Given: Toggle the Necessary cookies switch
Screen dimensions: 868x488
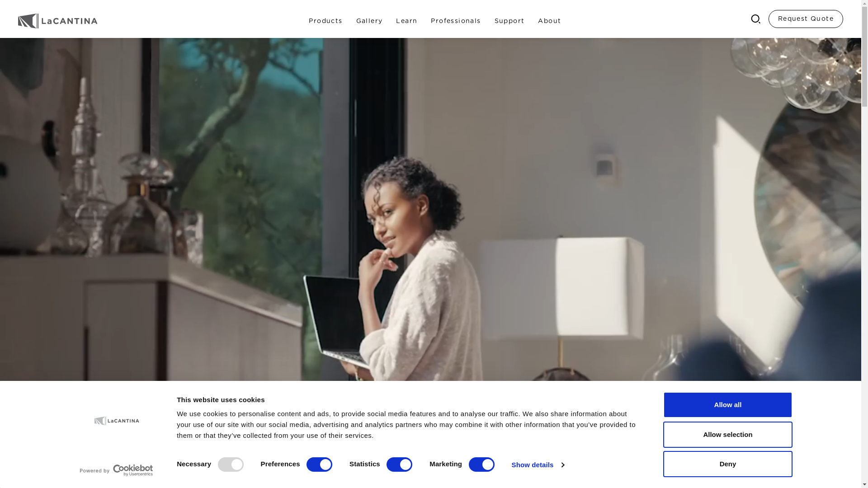Looking at the screenshot, I should tap(231, 465).
